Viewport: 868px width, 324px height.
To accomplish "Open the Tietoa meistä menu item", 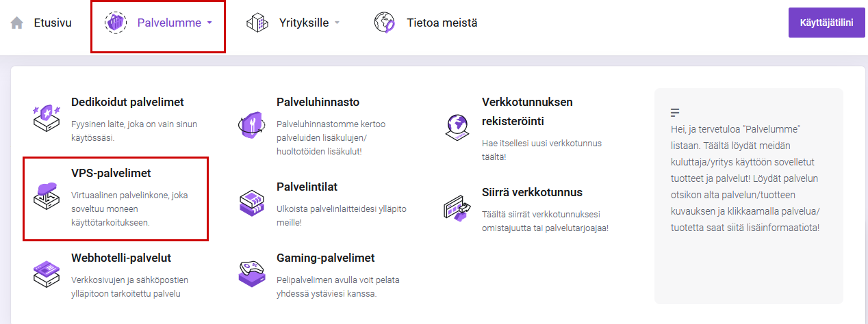I will [x=442, y=23].
